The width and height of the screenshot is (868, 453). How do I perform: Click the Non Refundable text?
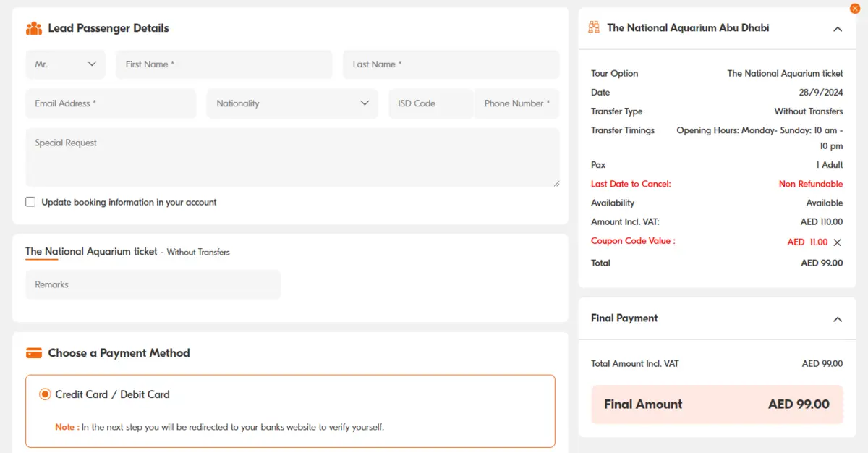point(811,184)
